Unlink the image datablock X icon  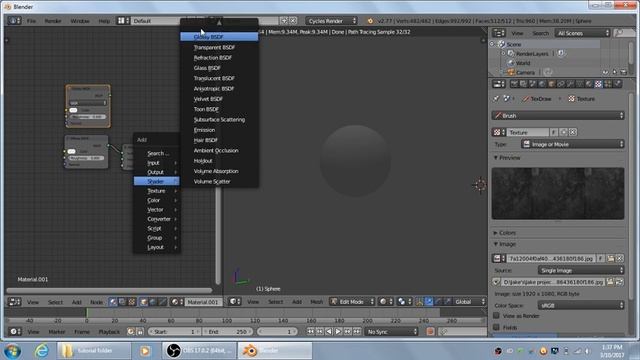pos(620,258)
